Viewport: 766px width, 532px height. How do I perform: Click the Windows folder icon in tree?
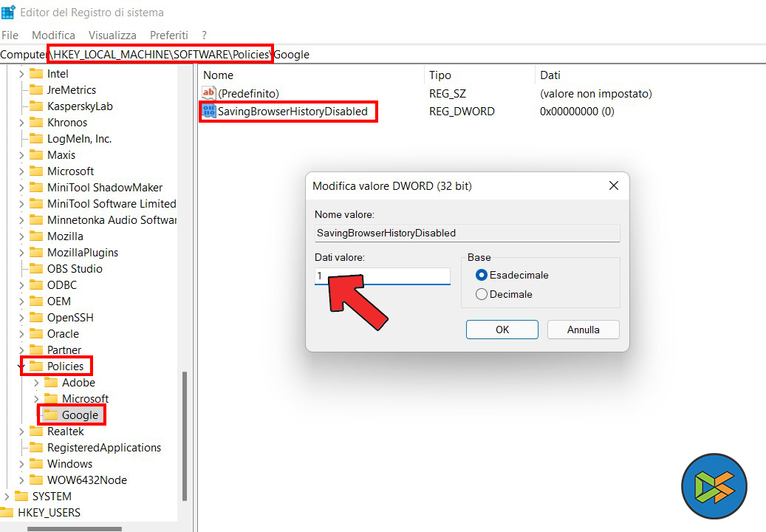tap(36, 463)
